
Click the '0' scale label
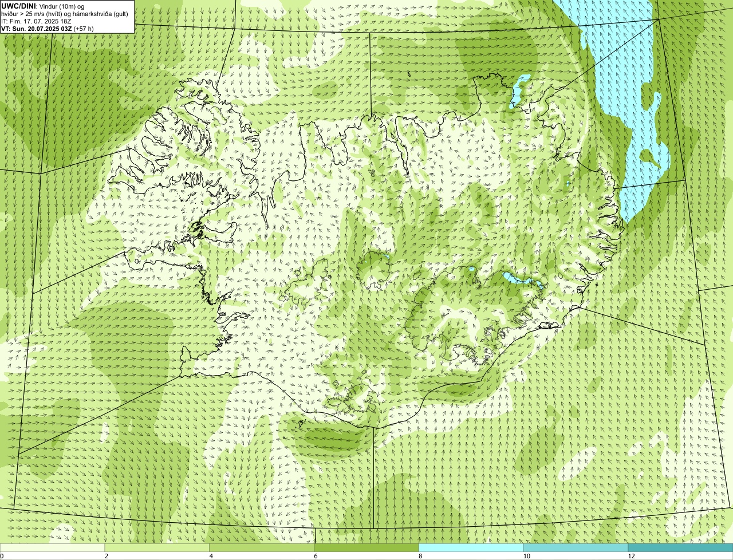2,556
